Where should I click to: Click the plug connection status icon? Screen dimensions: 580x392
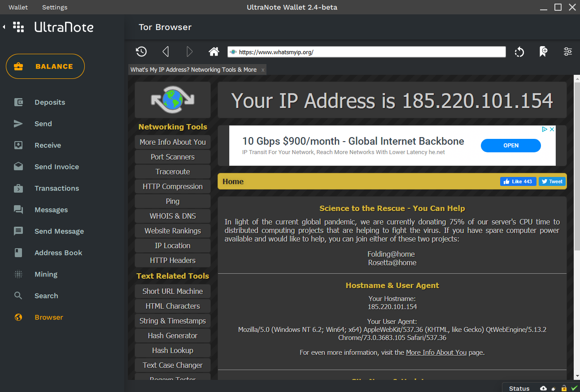(554, 388)
